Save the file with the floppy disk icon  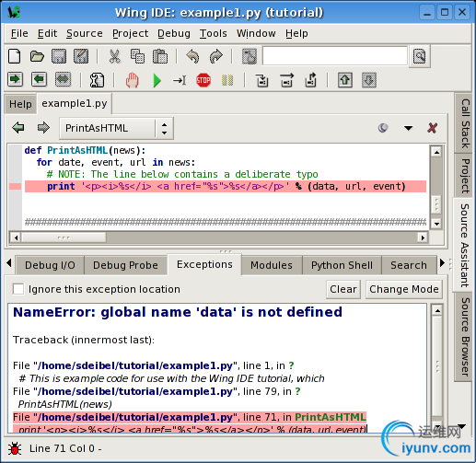59,56
